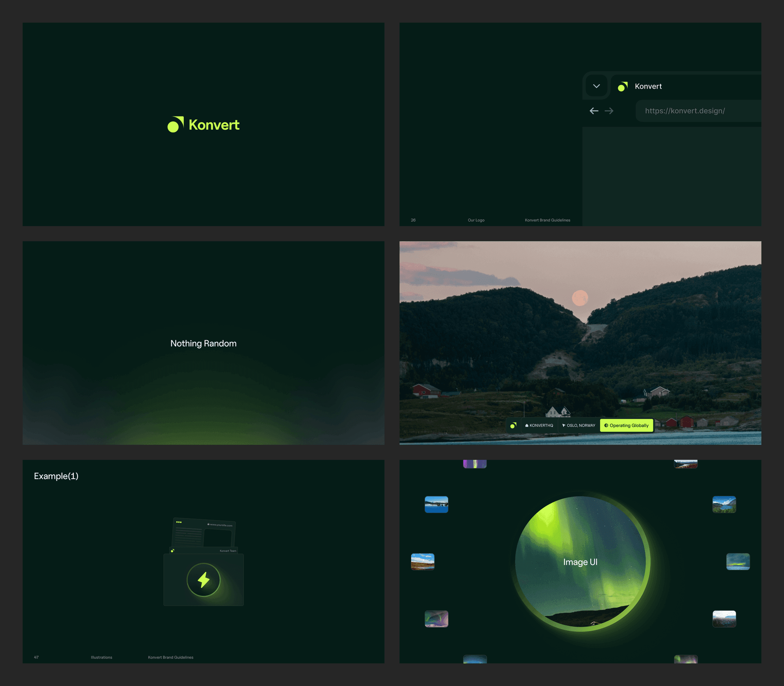Go forward with the browser right arrow
Screen dimensions: 784x686
pos(609,111)
